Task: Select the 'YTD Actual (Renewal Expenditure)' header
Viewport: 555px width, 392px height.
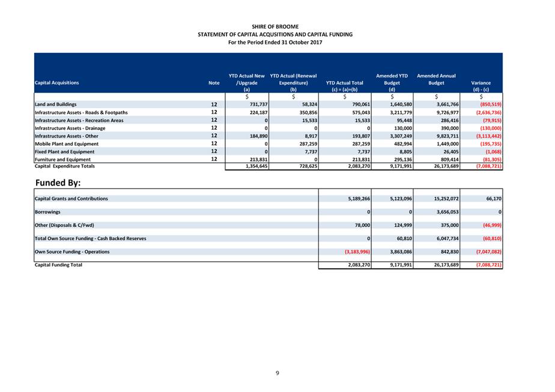Action: (293, 79)
